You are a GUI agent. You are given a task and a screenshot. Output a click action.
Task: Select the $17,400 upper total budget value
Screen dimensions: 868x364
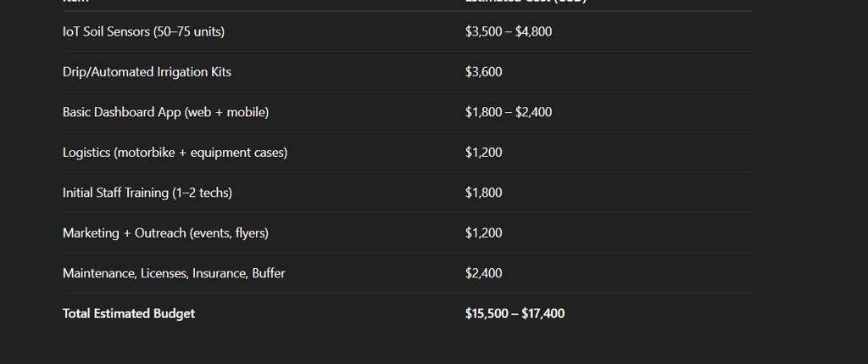point(543,314)
